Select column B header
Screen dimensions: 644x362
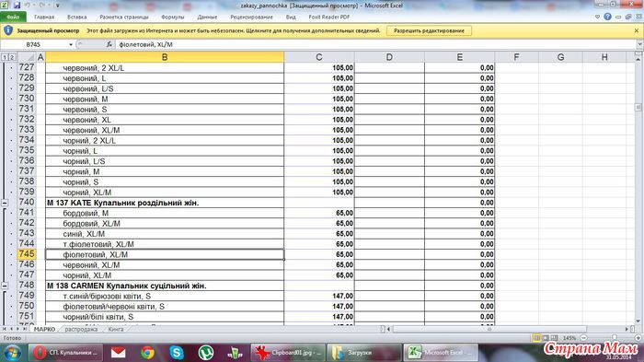tap(165, 57)
